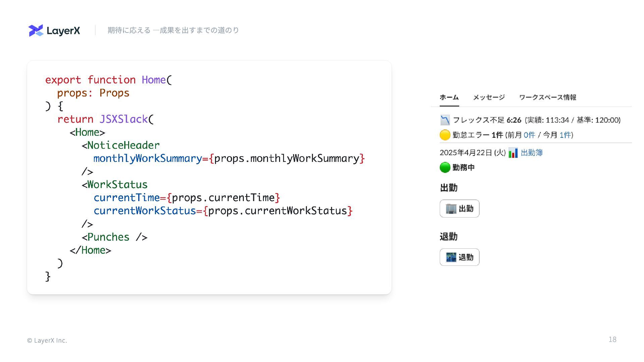Switch to the ホーム tab
This screenshot has width=644, height=362.
coord(449,98)
